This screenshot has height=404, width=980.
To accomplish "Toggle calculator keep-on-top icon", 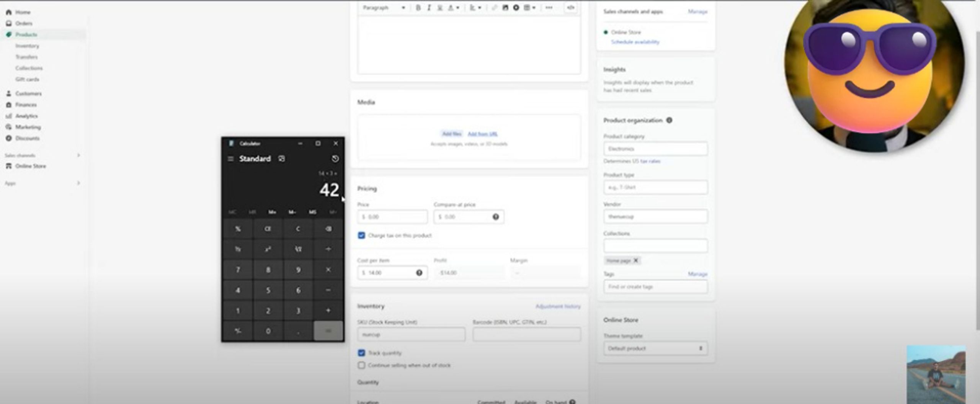I will click(282, 159).
